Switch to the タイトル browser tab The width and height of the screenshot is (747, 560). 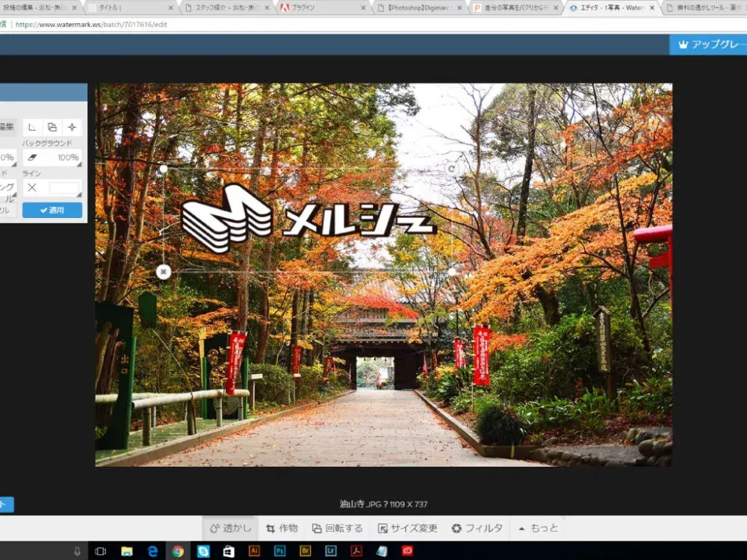click(129, 7)
